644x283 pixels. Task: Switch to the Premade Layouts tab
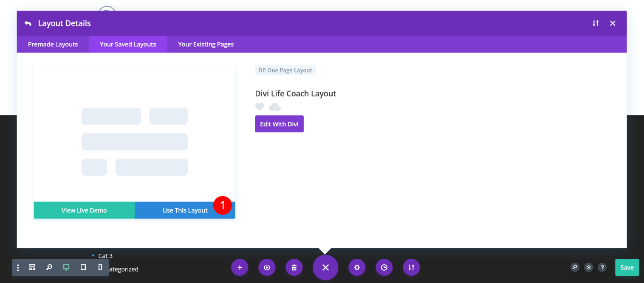pos(53,44)
